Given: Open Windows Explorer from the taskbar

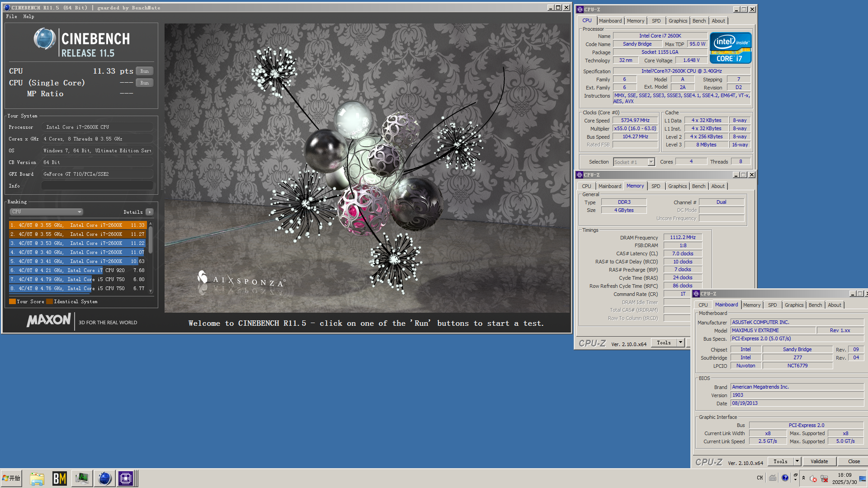Looking at the screenshot, I should 37,479.
